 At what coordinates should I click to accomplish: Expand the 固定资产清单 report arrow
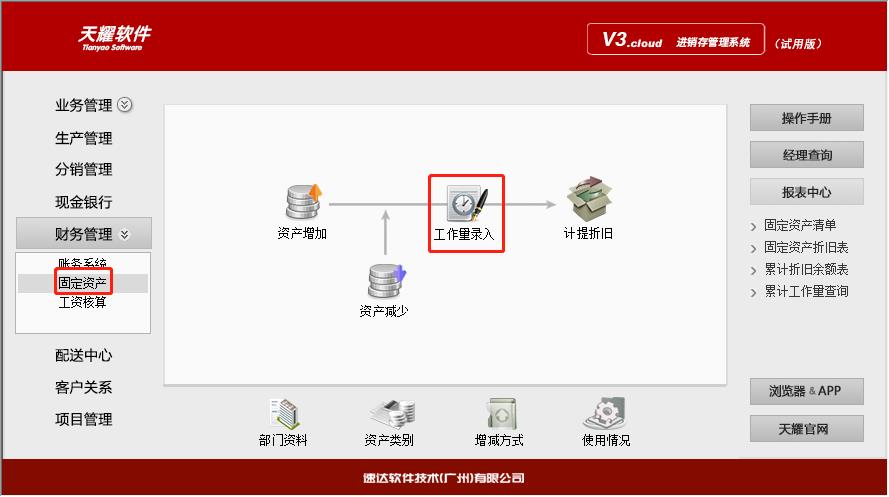(753, 227)
